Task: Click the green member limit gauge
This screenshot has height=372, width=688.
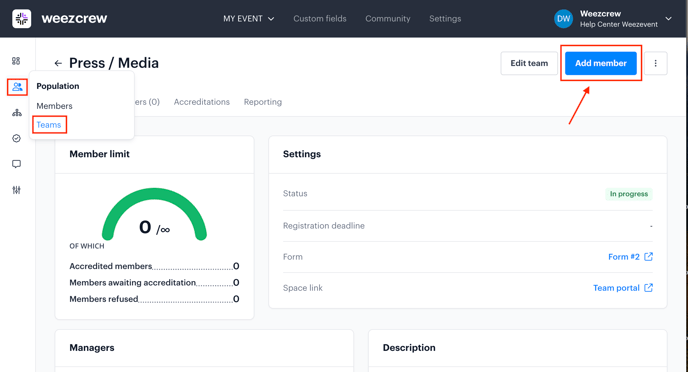Action: pyautogui.click(x=154, y=213)
